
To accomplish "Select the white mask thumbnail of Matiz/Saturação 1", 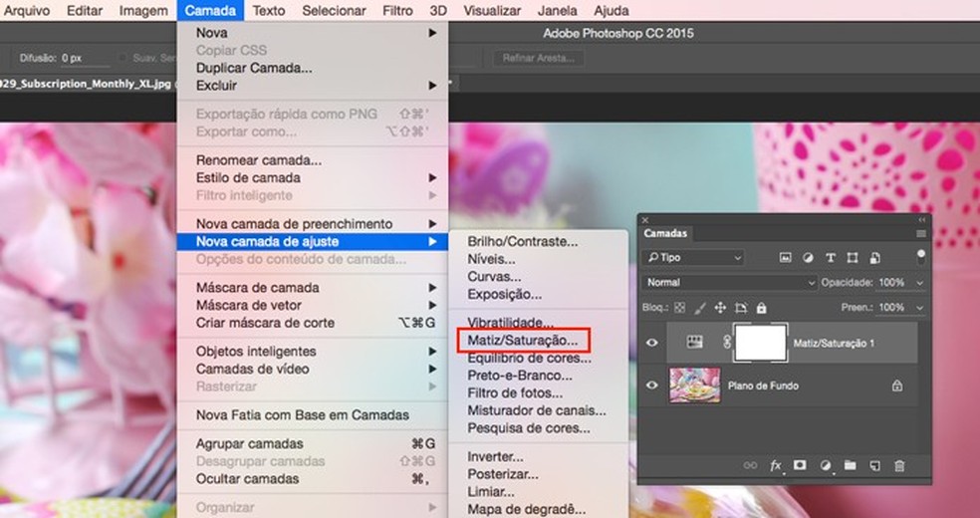I will (x=761, y=343).
